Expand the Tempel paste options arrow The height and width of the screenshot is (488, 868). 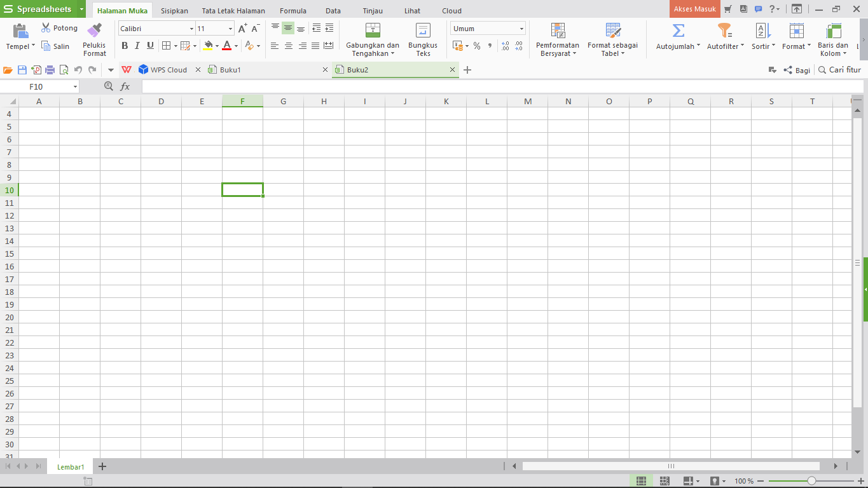34,46
